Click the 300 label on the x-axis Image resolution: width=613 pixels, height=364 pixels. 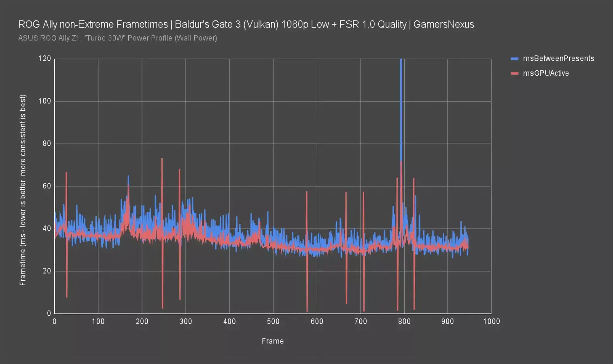click(186, 322)
